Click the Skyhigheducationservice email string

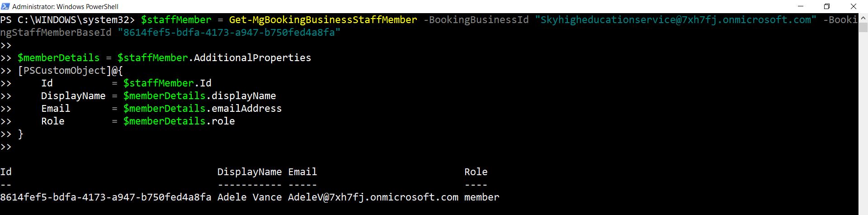(675, 20)
